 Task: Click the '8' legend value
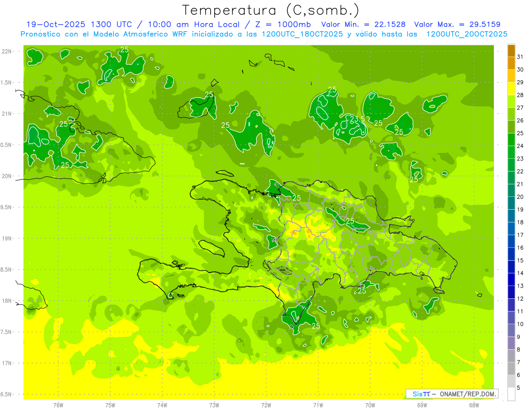pos(518,350)
